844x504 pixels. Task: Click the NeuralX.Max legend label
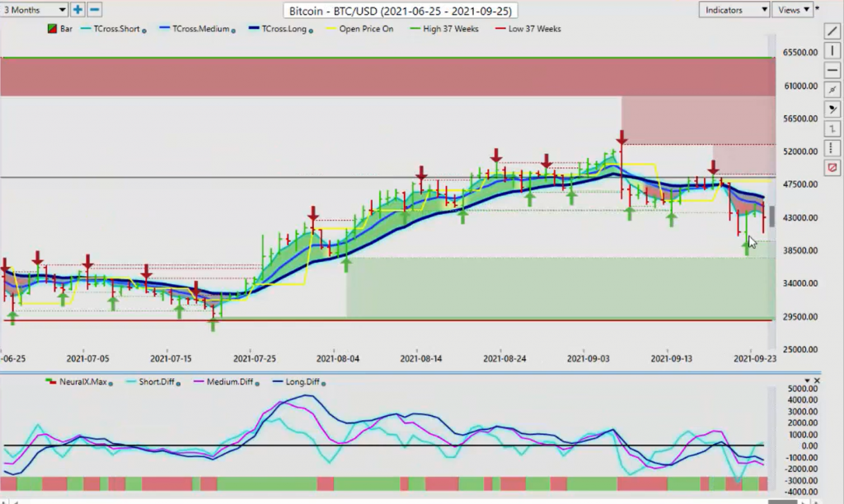pos(83,382)
